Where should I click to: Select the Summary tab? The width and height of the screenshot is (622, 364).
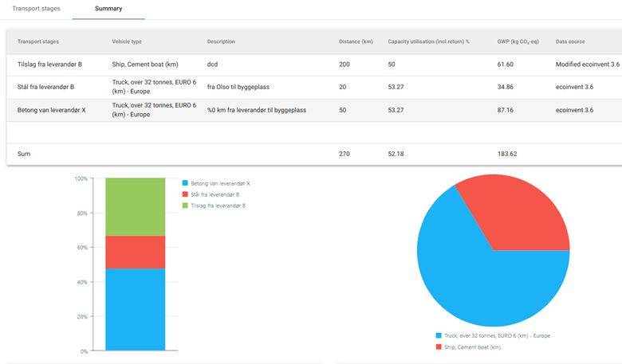(108, 9)
